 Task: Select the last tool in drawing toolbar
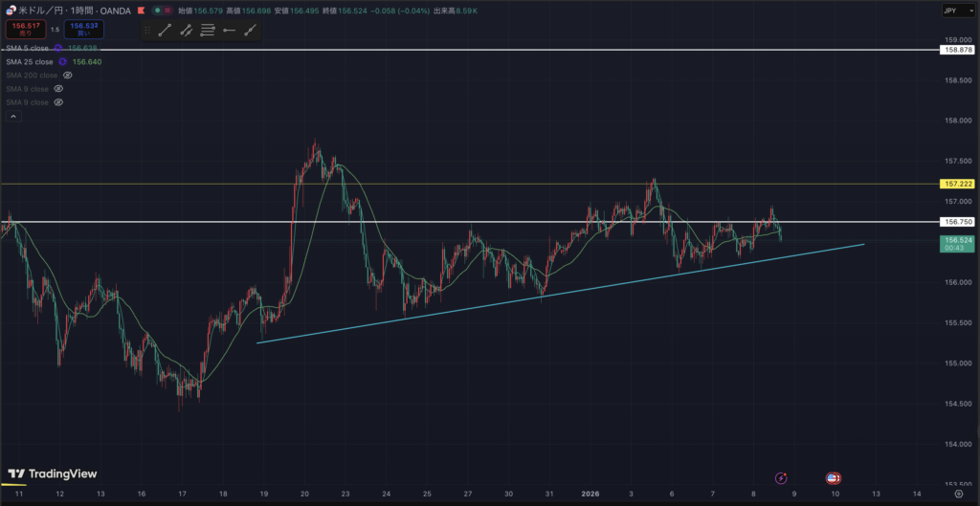pyautogui.click(x=251, y=31)
